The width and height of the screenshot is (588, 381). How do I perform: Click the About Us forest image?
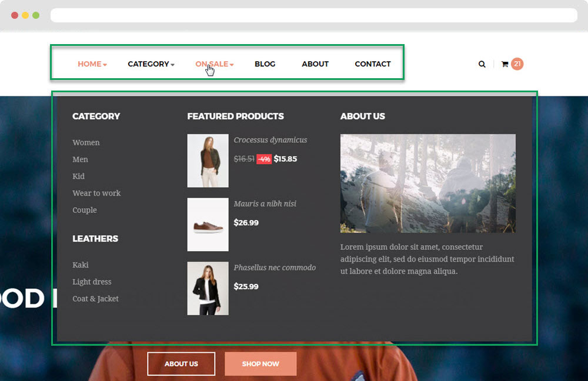pos(428,183)
